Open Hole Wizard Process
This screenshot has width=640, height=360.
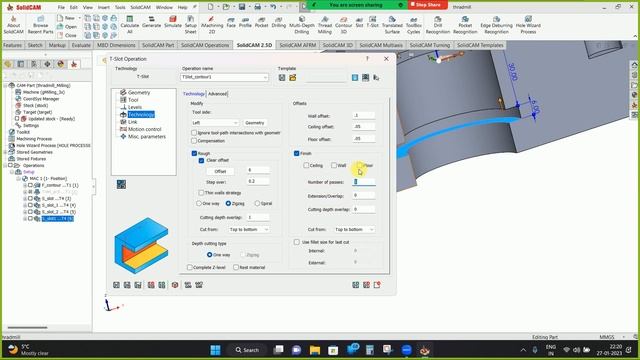pos(528,25)
